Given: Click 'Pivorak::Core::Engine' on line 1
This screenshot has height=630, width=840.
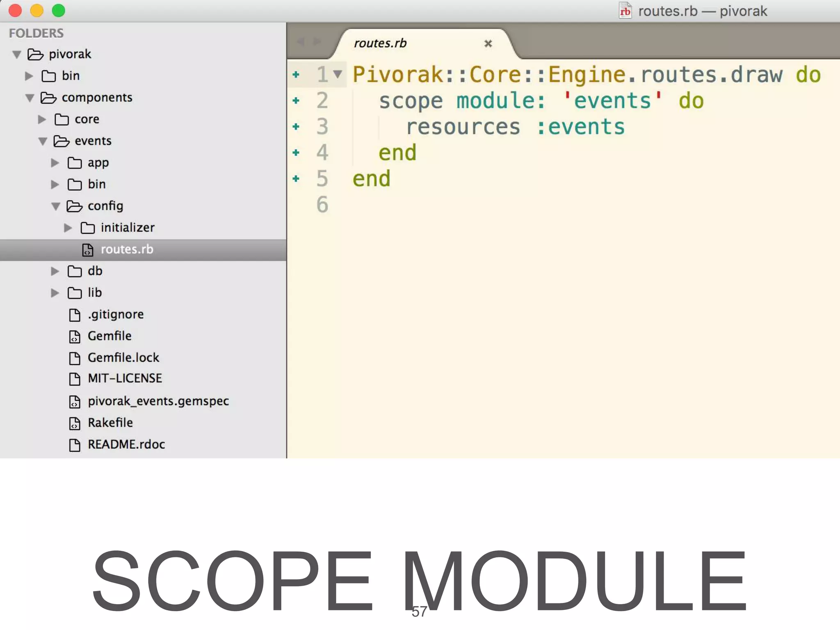Looking at the screenshot, I should [489, 75].
